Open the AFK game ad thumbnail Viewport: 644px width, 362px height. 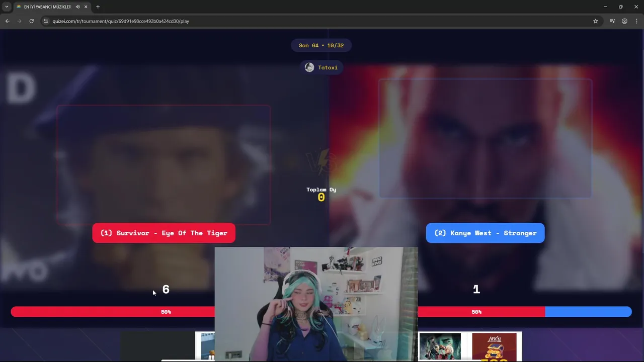(x=494, y=346)
